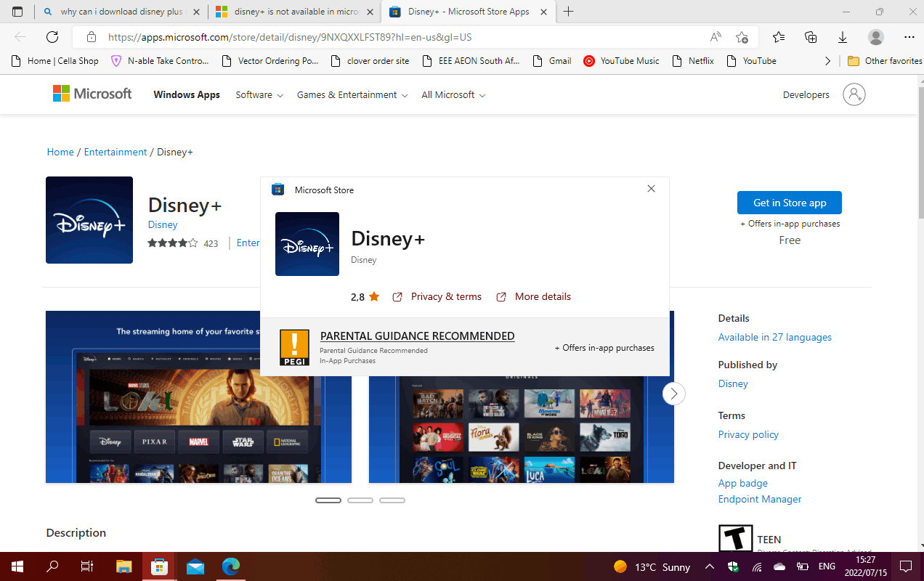
Task: Open Home | Cella Shop bookmark
Action: tap(55, 61)
